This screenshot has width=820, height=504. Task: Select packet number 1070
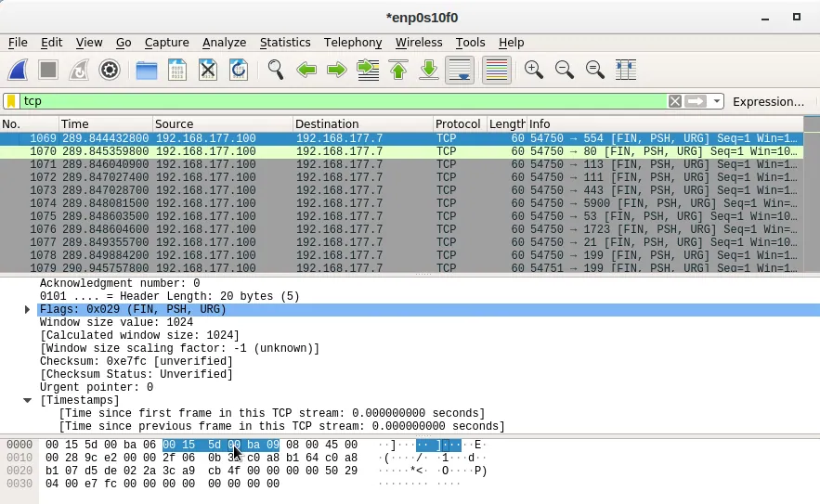[x=401, y=151]
